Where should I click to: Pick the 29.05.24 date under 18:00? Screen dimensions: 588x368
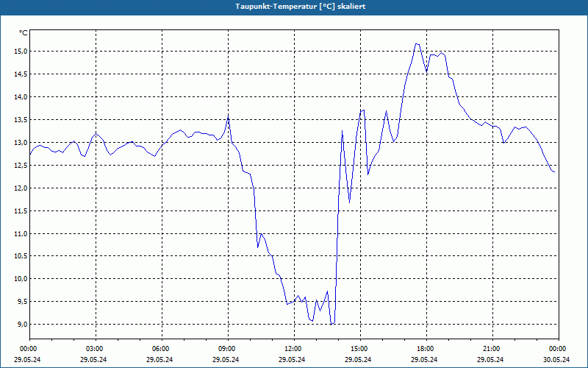(424, 359)
